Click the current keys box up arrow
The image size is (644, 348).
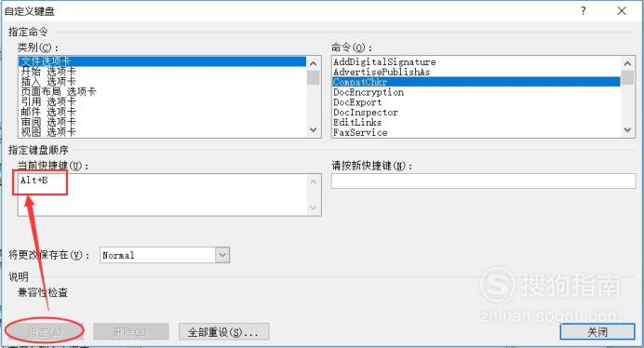(x=313, y=181)
